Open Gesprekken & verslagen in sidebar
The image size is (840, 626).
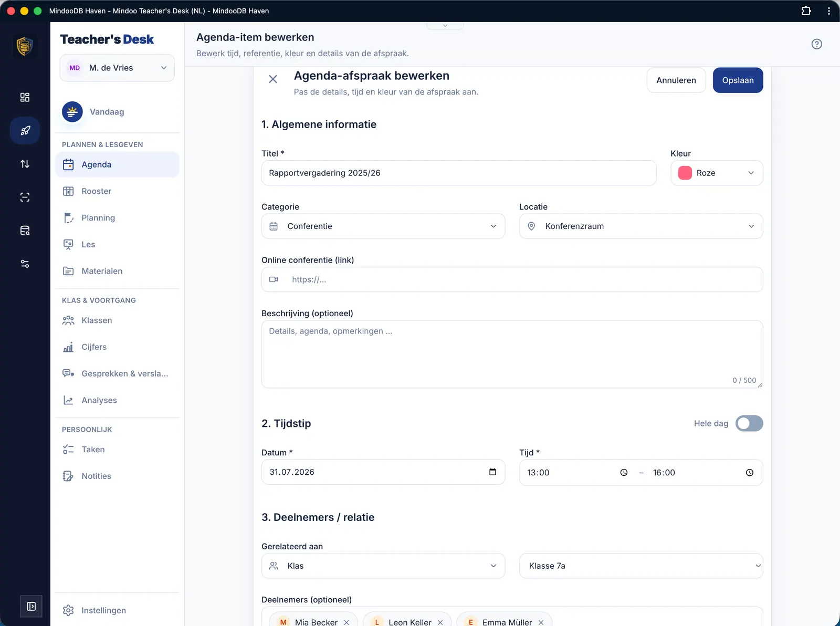[117, 373]
